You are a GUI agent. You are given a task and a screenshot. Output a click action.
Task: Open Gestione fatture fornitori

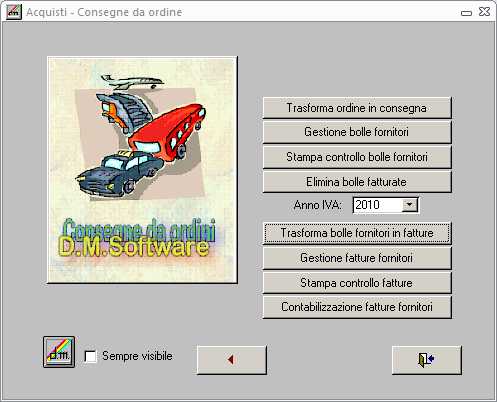(x=357, y=258)
